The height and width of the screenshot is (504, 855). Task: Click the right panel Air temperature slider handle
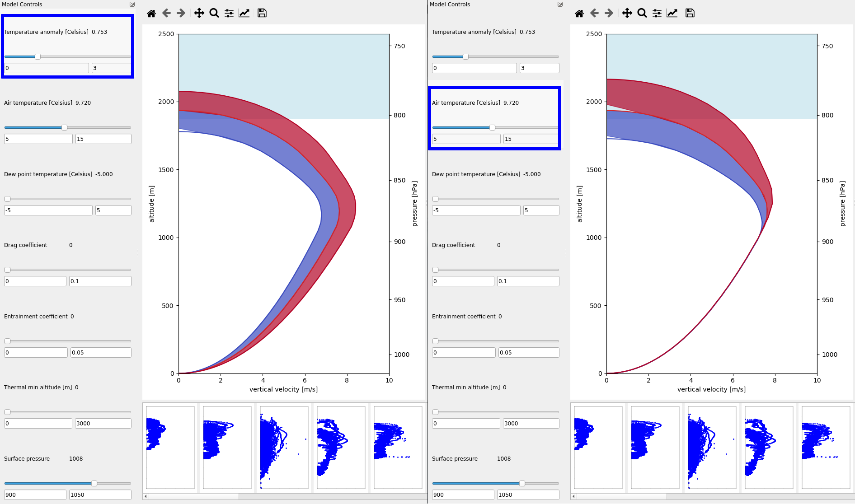pyautogui.click(x=492, y=128)
